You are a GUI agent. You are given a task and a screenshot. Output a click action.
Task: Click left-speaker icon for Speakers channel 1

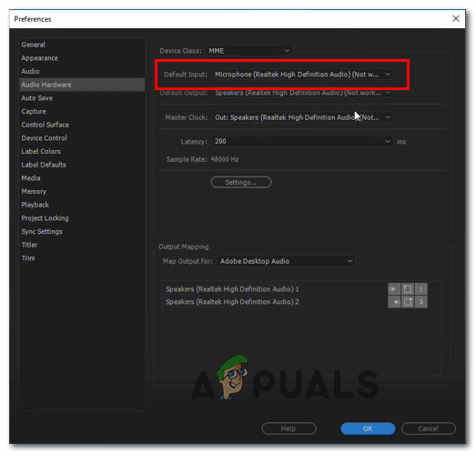tap(394, 289)
